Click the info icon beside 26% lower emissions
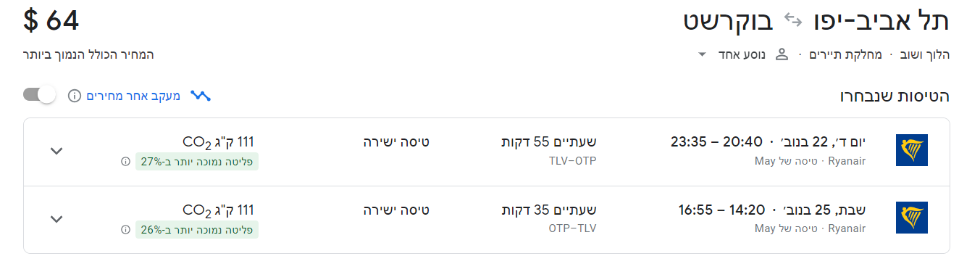 (126, 229)
